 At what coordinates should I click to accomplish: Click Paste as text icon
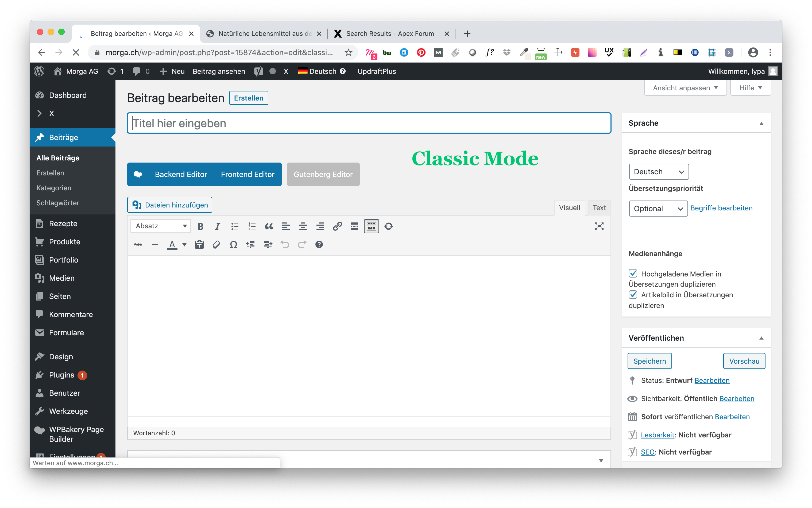point(199,244)
